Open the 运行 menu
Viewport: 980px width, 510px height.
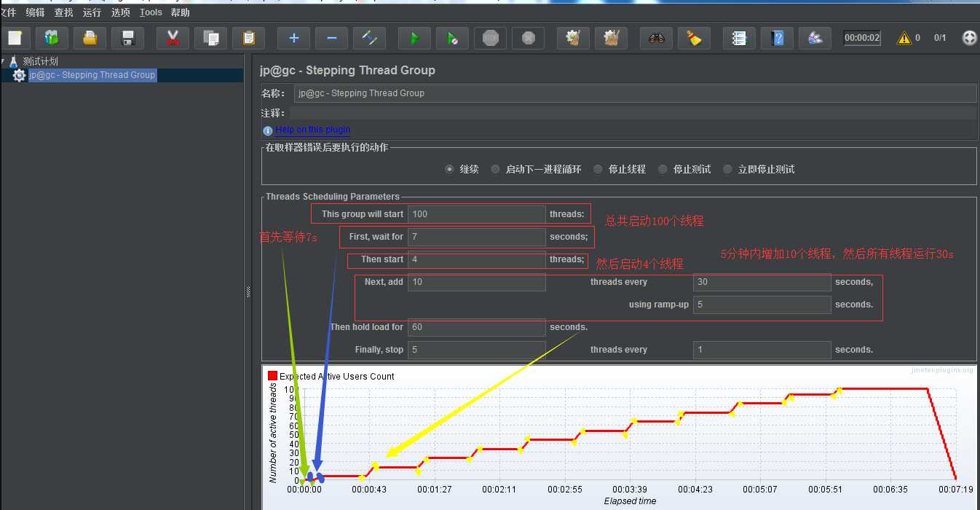click(x=92, y=12)
